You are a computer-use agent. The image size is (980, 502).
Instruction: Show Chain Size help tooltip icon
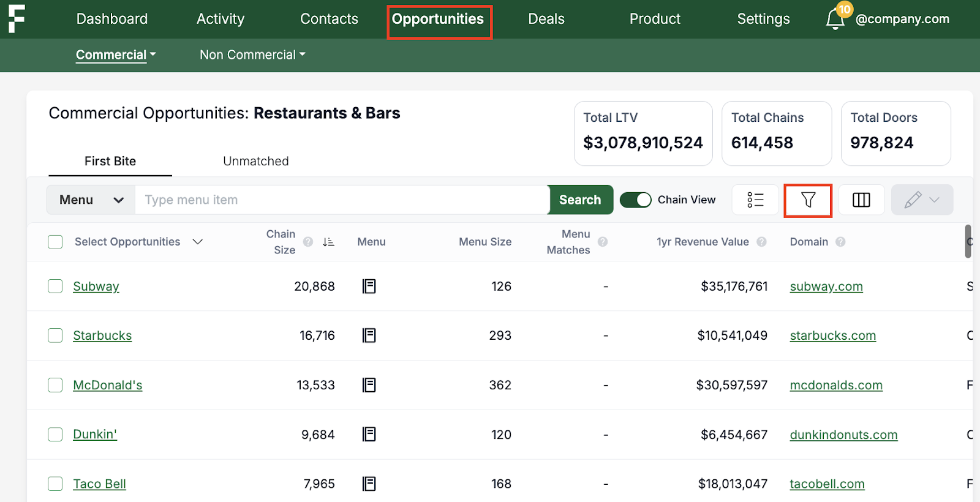point(308,242)
